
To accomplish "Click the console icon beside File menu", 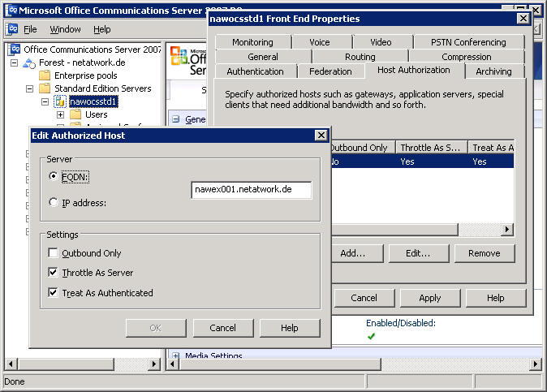I will tap(12, 29).
